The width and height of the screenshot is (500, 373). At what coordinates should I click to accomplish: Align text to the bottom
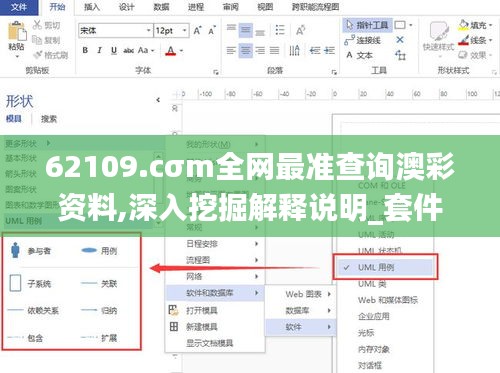click(x=260, y=32)
